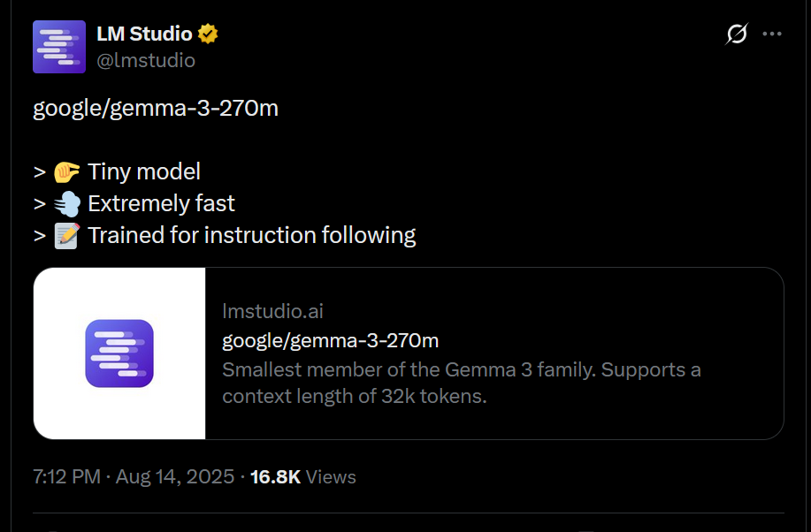Click the tweet's google/gemma-3-270m heading text

point(156,108)
